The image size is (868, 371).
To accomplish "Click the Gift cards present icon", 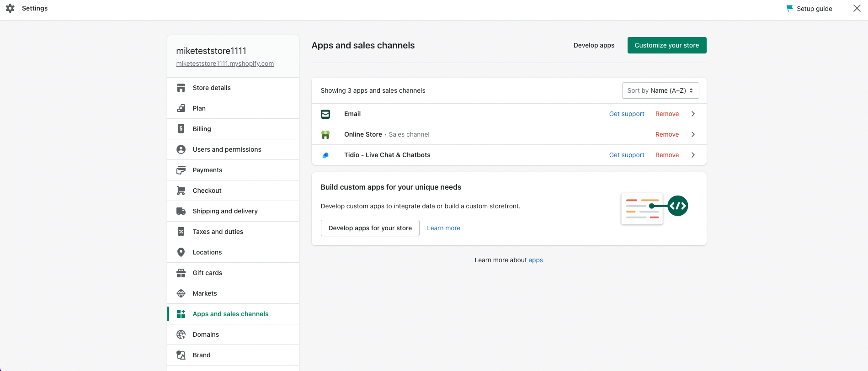I will coord(181,273).
